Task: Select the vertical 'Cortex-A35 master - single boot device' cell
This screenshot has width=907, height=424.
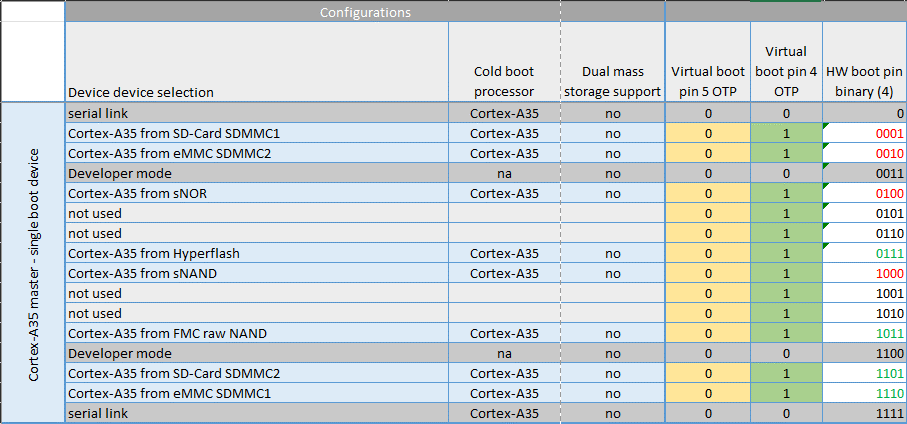Action: (x=33, y=263)
